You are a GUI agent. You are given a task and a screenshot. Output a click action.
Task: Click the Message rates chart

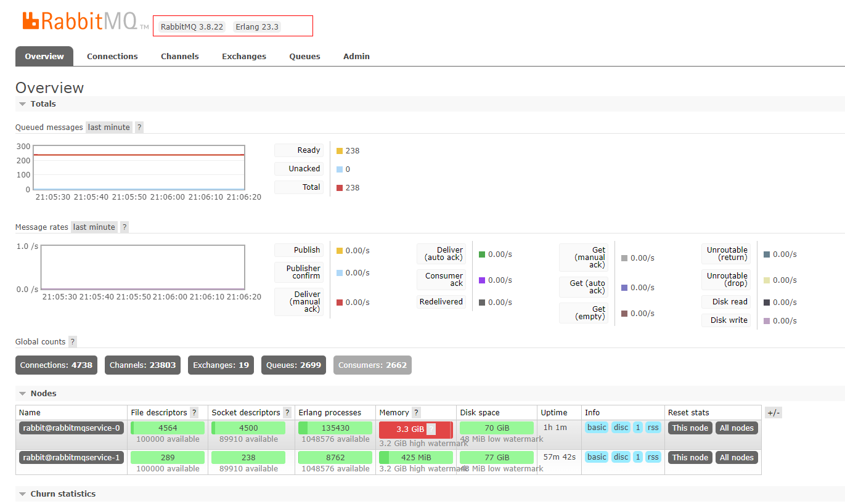pos(143,267)
